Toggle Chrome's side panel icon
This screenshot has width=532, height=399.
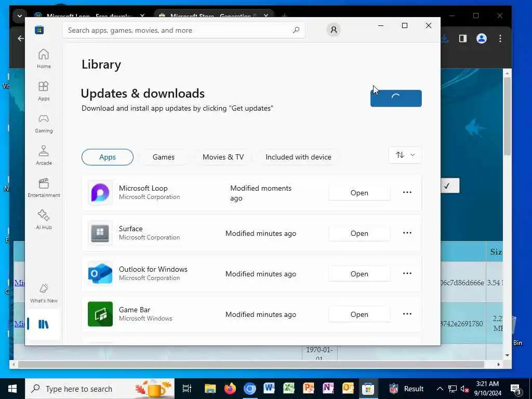463,38
